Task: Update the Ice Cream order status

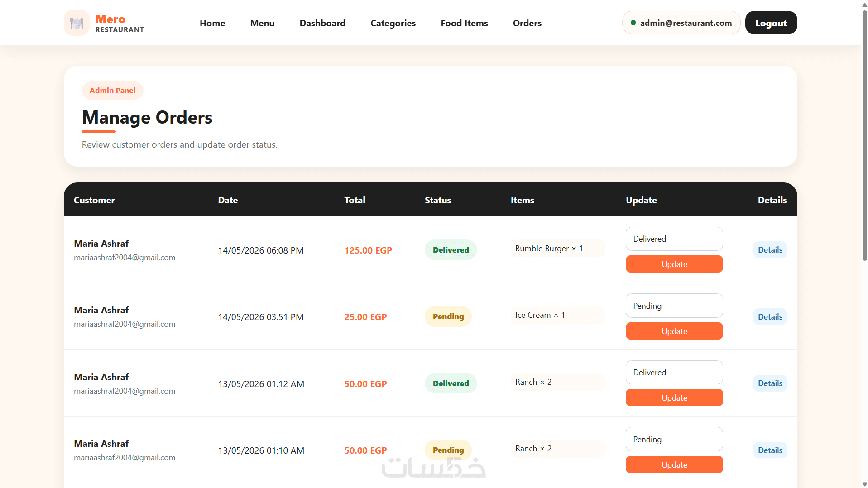Action: pos(674,331)
